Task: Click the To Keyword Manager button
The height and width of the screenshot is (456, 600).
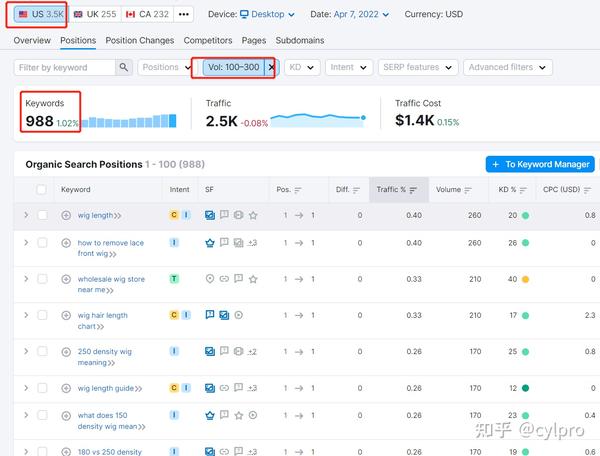Action: pyautogui.click(x=540, y=164)
